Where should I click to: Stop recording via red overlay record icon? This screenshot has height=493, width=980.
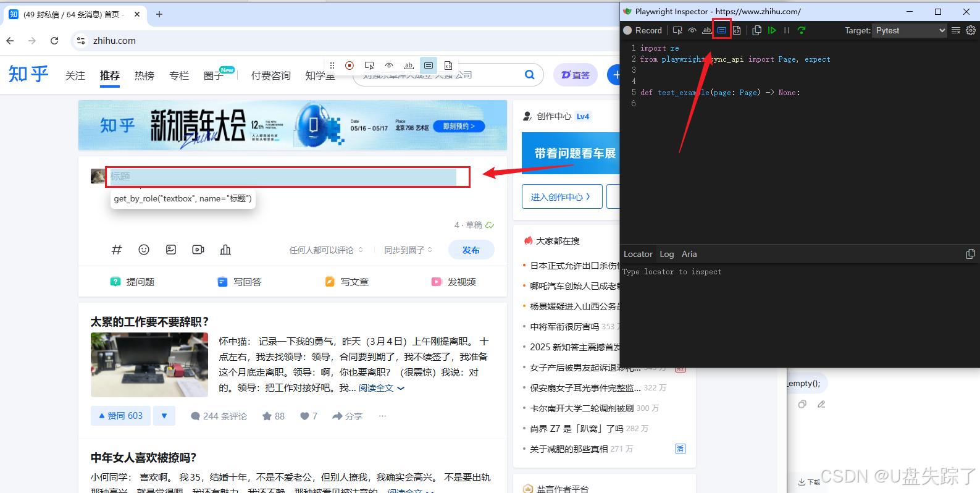(350, 65)
